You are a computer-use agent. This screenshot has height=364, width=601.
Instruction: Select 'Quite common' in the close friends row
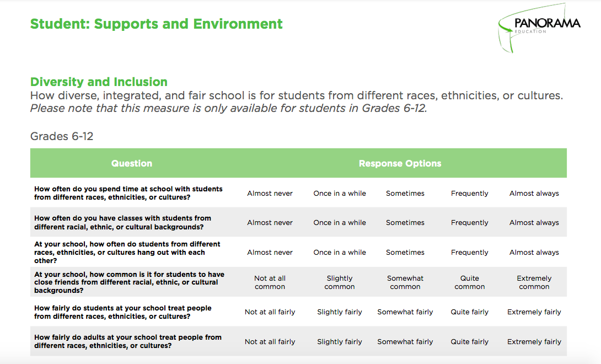click(x=470, y=282)
